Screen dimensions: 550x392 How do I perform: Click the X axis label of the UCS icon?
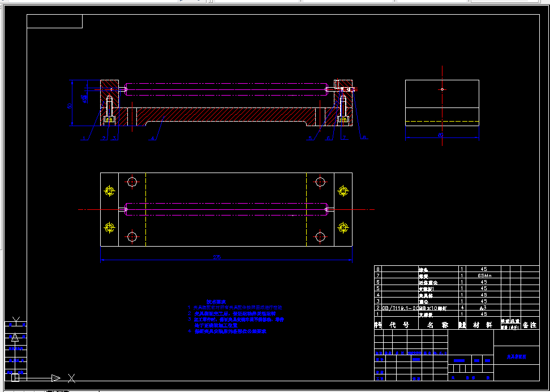click(71, 378)
